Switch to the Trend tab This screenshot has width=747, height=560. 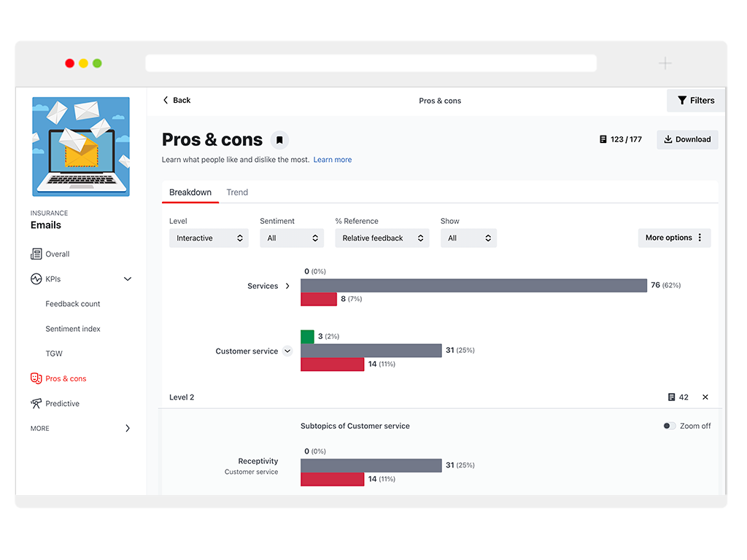tap(236, 192)
